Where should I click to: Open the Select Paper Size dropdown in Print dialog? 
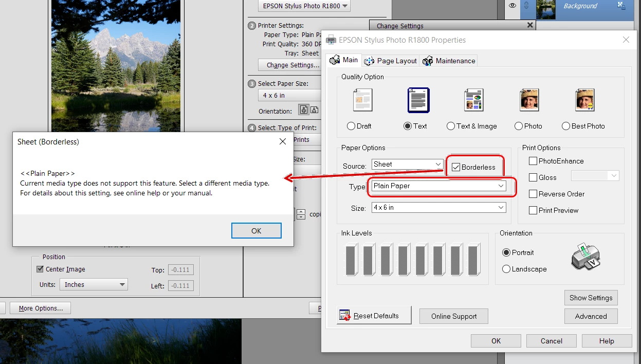pos(289,95)
